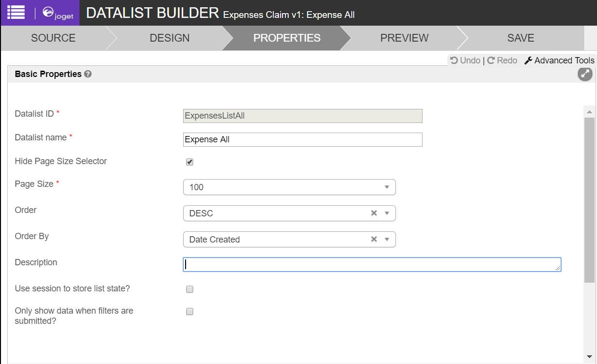Screen dimensions: 597x364
Task: Tick Only show data when filters submitted
Action: pos(190,312)
